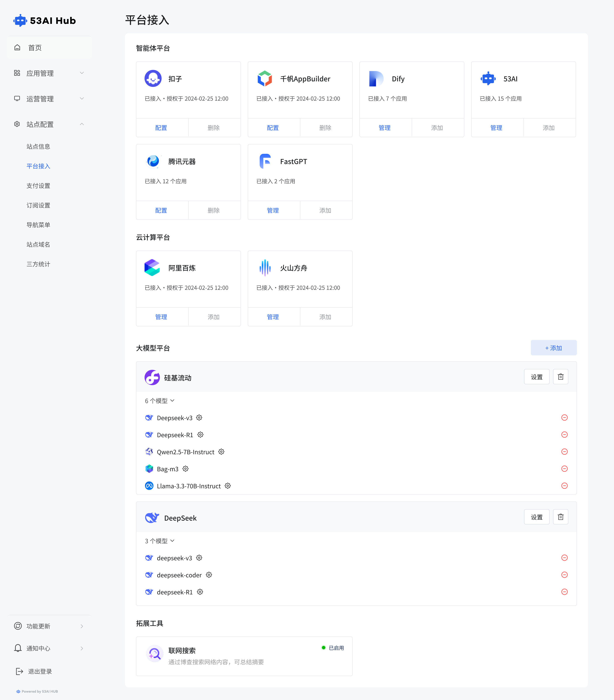Click 管理 on the FastGPT card
Image resolution: width=614 pixels, height=700 pixels.
[273, 210]
